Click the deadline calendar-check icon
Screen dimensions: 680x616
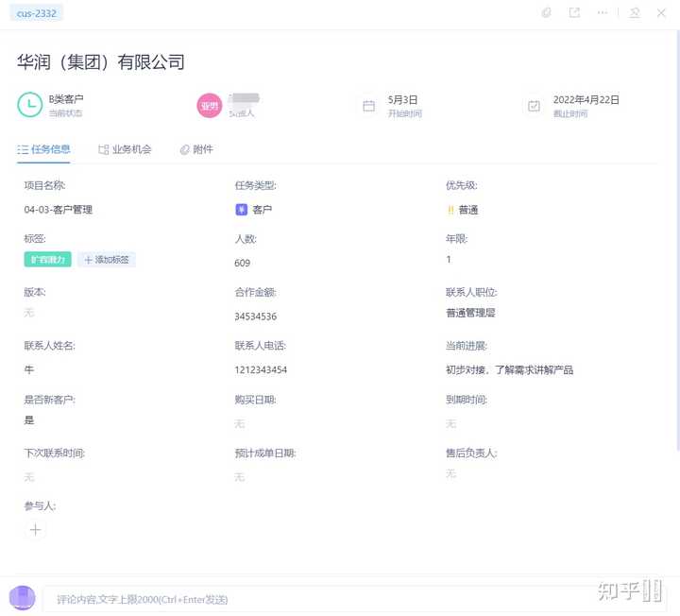pyautogui.click(x=534, y=106)
